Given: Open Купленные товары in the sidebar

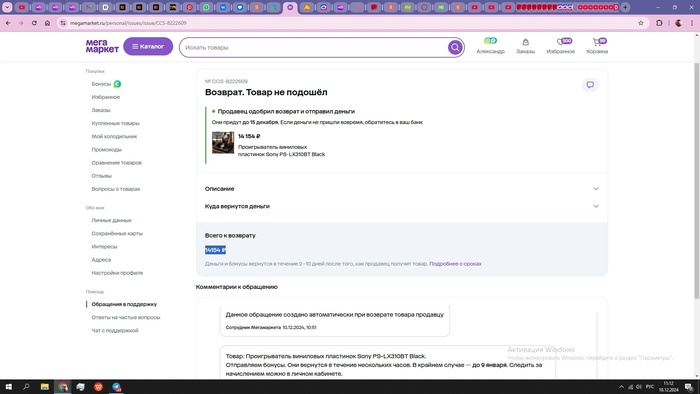Looking at the screenshot, I should [115, 123].
